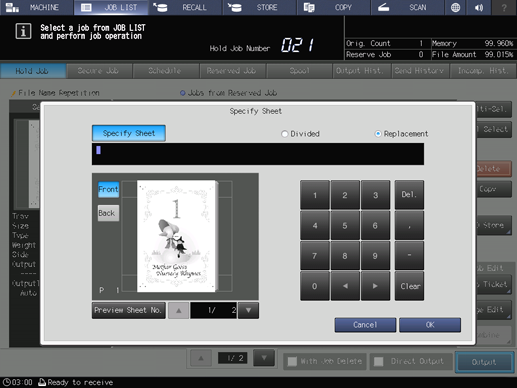
Task: Open the Incomp. Hist. tab
Action: (483, 71)
